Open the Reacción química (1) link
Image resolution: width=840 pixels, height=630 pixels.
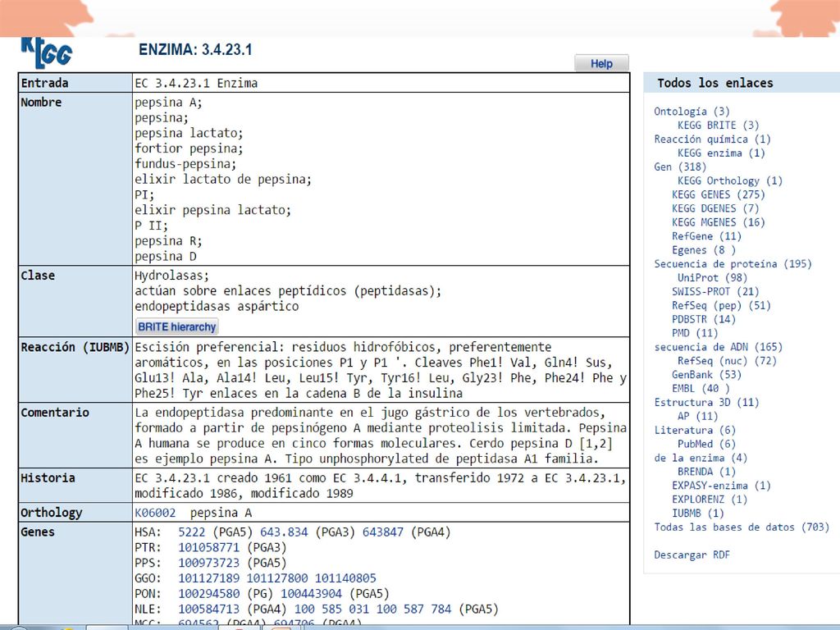[x=712, y=139]
